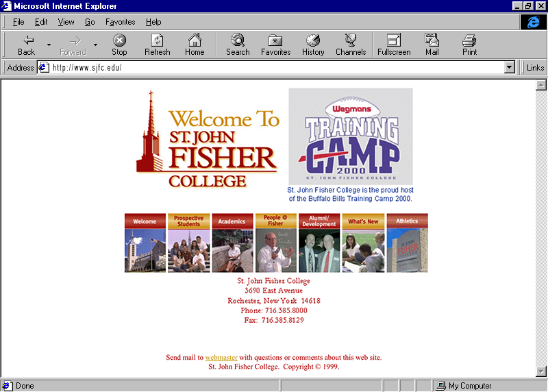This screenshot has height=392, width=548.
Task: Click the Wegmans Training Camp 2000 banner
Action: tap(351, 136)
